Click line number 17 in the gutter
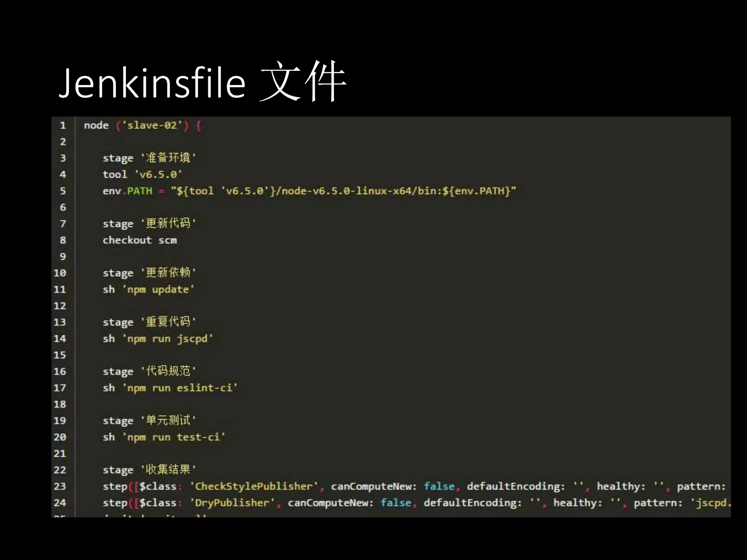Screen dimensions: 747x560 coord(60,388)
